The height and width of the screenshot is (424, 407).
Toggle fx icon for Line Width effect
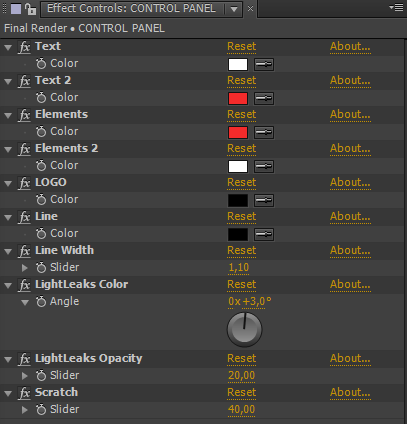24,251
